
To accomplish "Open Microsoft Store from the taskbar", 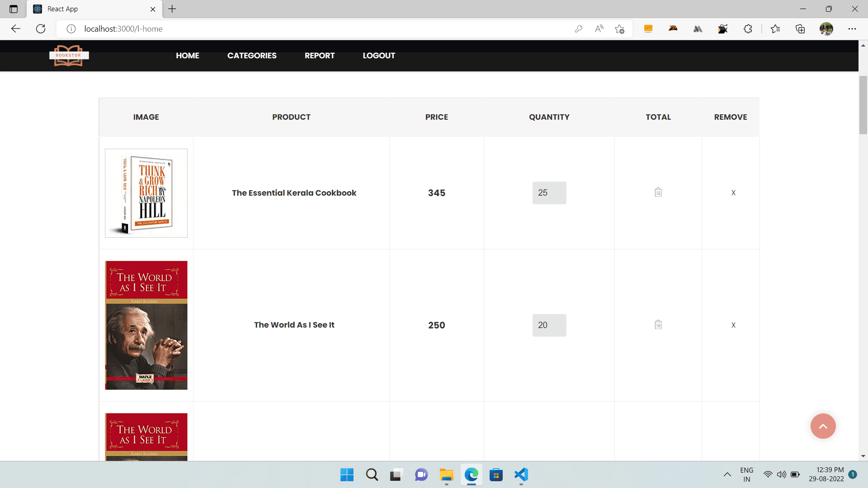I will tap(496, 475).
